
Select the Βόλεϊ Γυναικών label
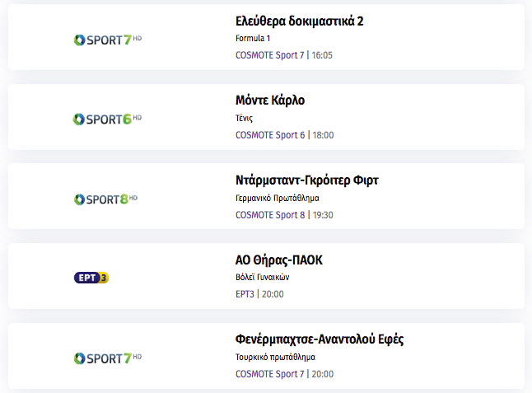(x=262, y=278)
